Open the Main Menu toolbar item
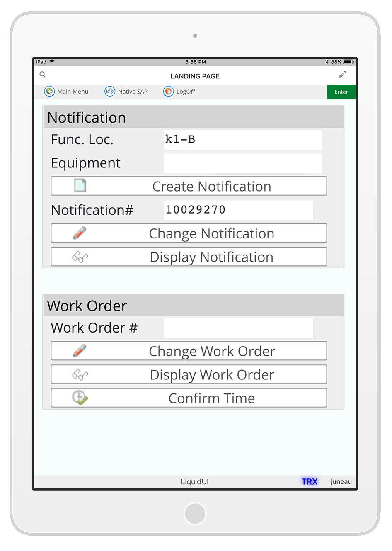The height and width of the screenshot is (551, 392). 73,92
